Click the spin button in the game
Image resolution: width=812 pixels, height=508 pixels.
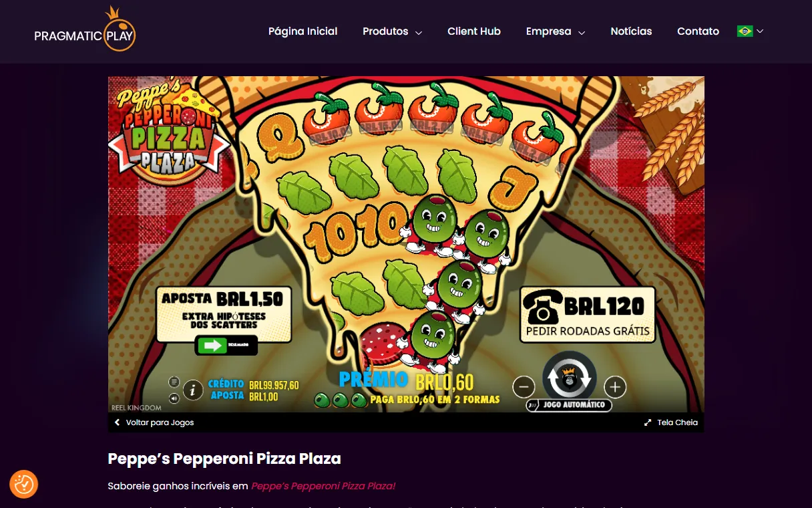pos(569,377)
